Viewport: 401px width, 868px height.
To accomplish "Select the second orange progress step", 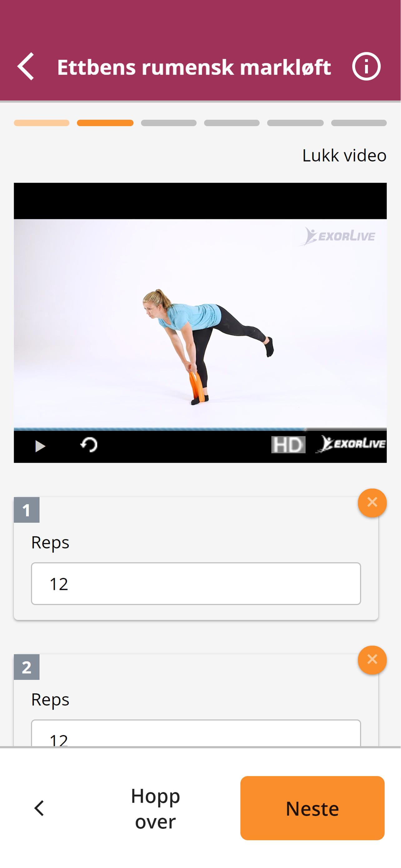I will tap(105, 123).
